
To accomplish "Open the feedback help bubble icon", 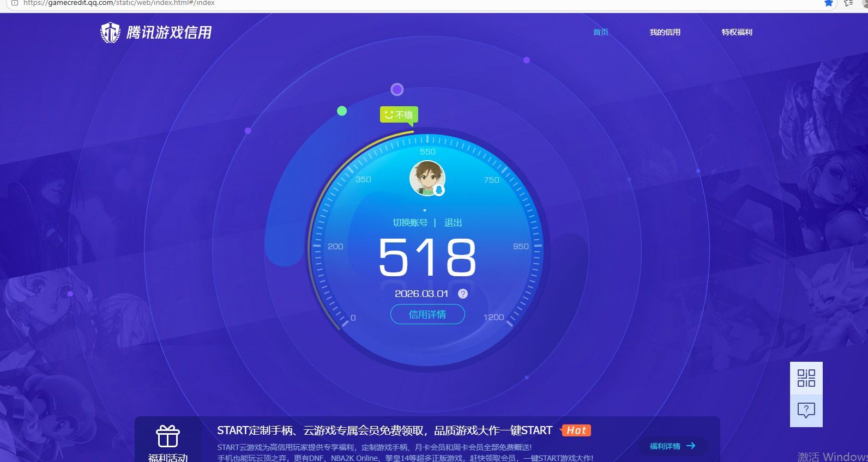I will coord(806,410).
